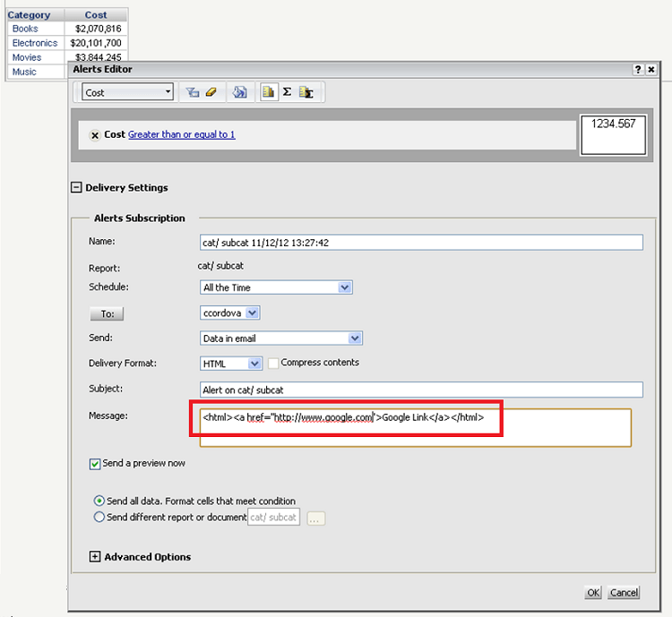Screen dimensions: 672x617
Task: Select Send different report or document option
Action: click(x=99, y=517)
